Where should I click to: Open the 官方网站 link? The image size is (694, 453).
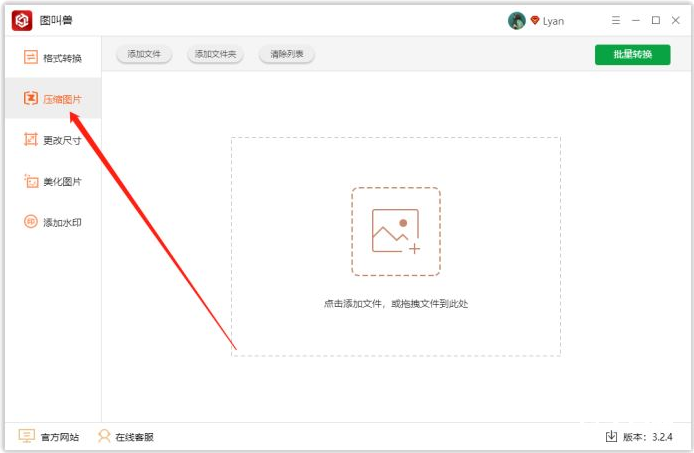pyautogui.click(x=49, y=437)
